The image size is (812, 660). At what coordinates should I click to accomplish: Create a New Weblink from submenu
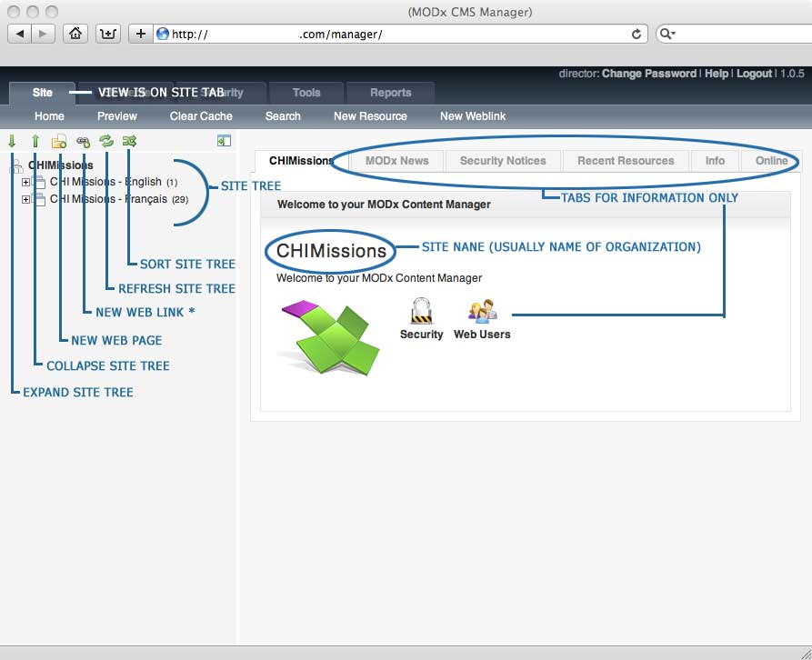point(473,116)
